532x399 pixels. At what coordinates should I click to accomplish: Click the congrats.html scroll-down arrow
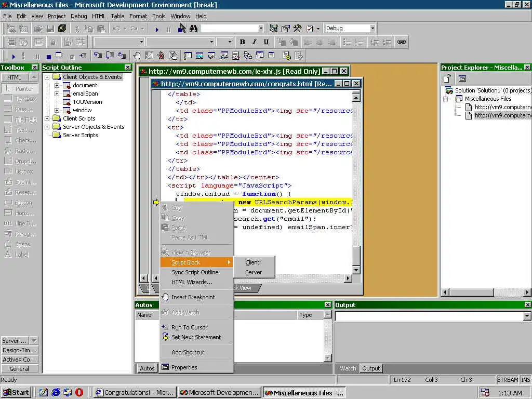click(x=356, y=270)
